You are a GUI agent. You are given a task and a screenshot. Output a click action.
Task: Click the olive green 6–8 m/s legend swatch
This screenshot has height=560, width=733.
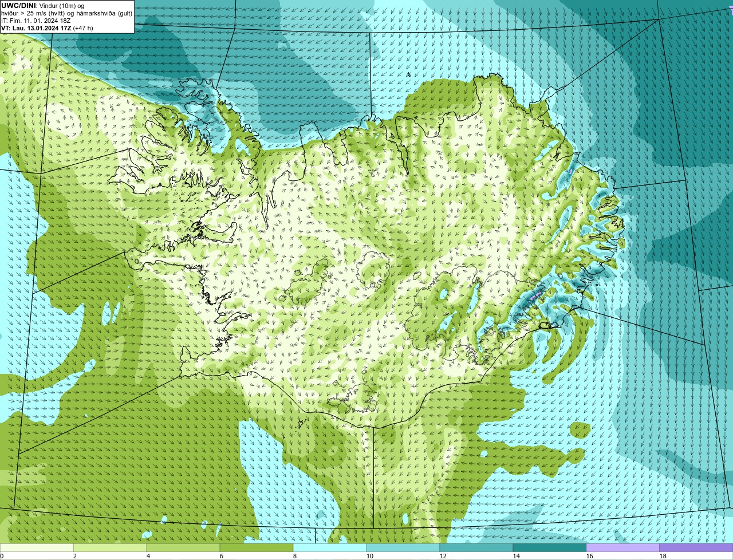tap(257, 547)
